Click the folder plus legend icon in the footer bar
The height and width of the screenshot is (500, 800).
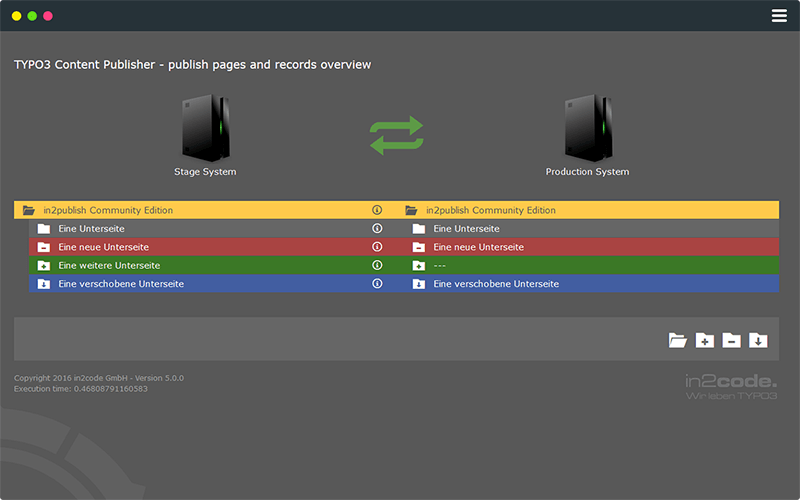(x=705, y=340)
